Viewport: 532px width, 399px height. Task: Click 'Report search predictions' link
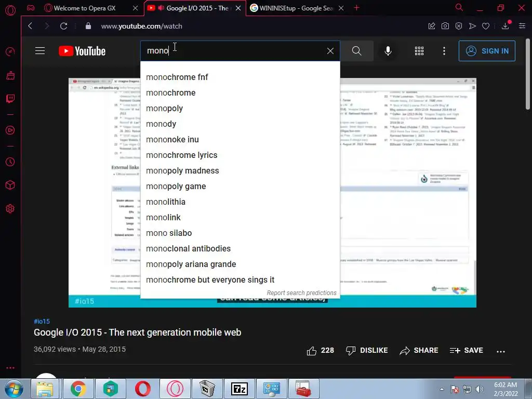tap(302, 293)
